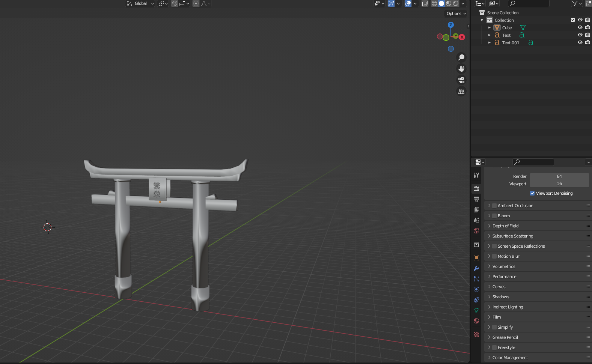Select solid viewport shading
Image resolution: width=592 pixels, height=364 pixels.
pos(441,3)
